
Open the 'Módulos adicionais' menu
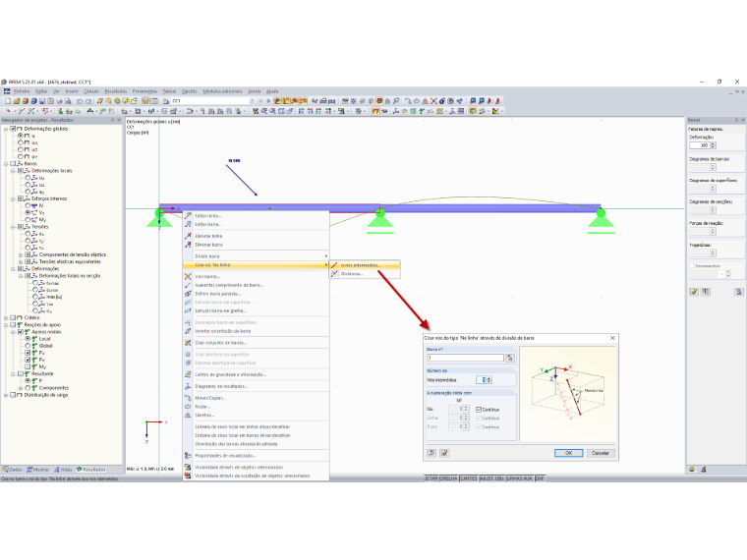tap(222, 91)
